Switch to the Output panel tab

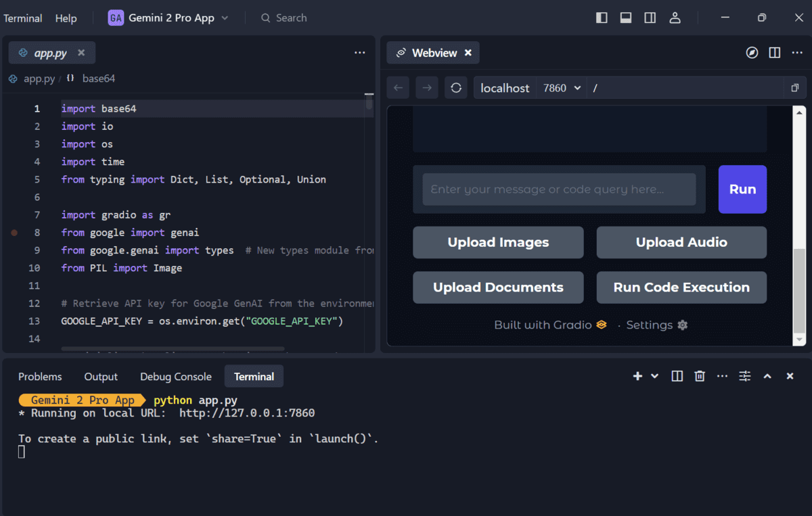101,377
